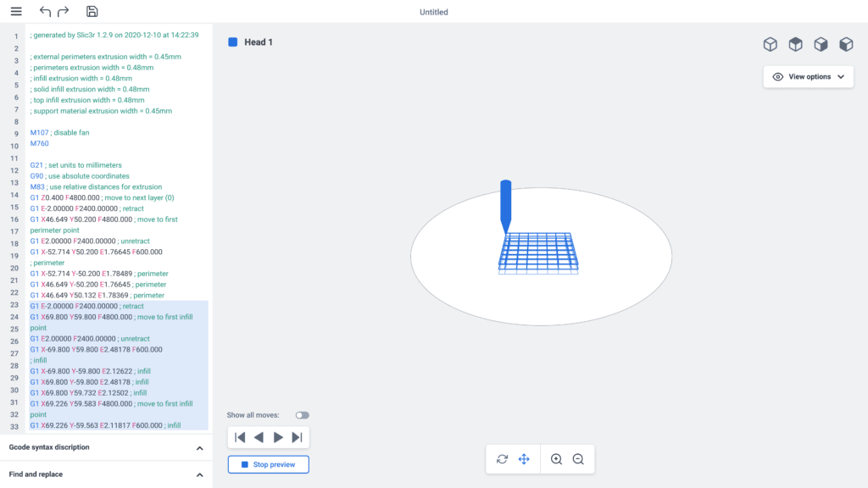Activate the pan move tool
Image resolution: width=868 pixels, height=488 pixels.
tap(524, 459)
